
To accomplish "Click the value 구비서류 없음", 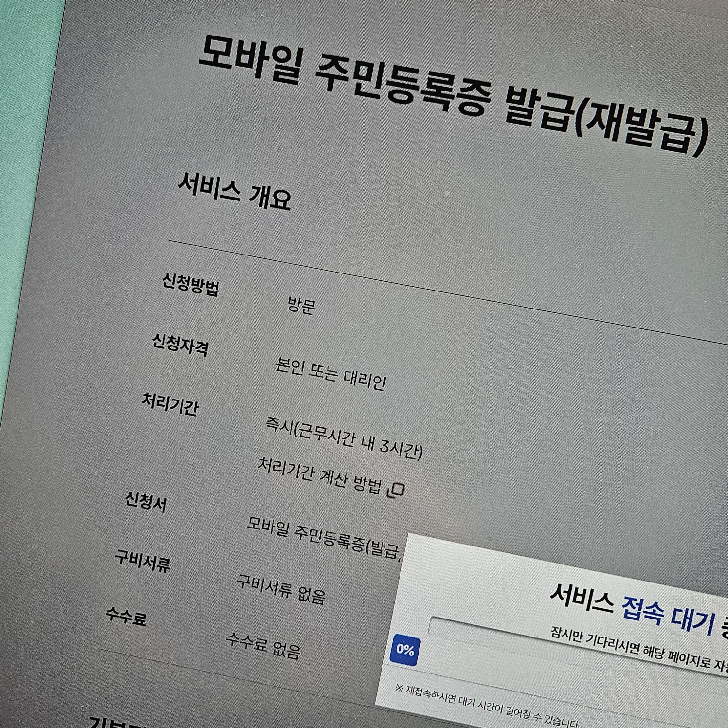I will [281, 589].
